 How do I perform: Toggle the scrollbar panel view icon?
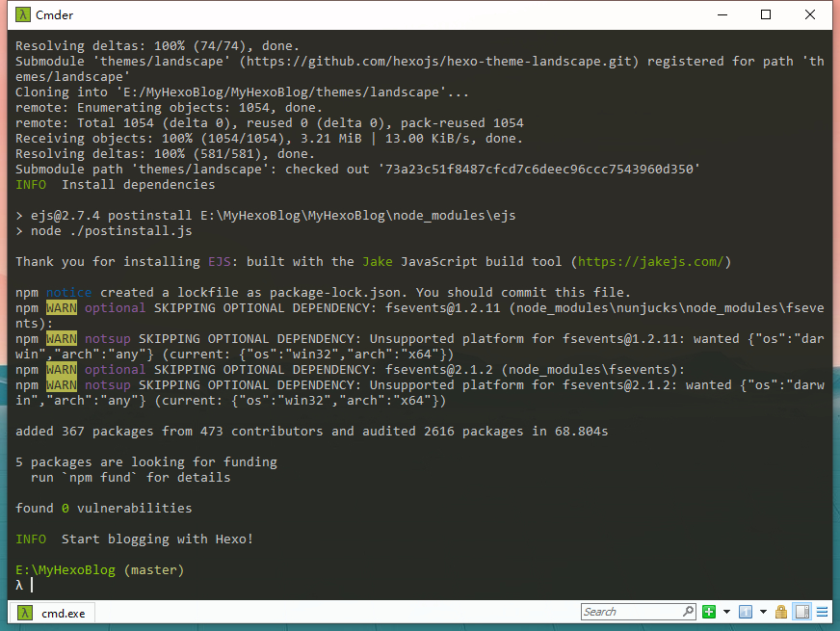[802, 612]
